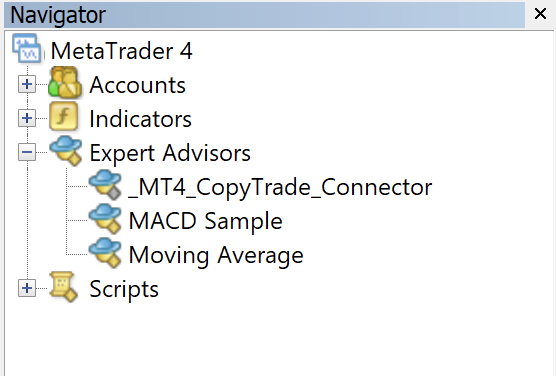This screenshot has width=556, height=376.
Task: Expand the Accounts tree node
Action: tap(27, 84)
